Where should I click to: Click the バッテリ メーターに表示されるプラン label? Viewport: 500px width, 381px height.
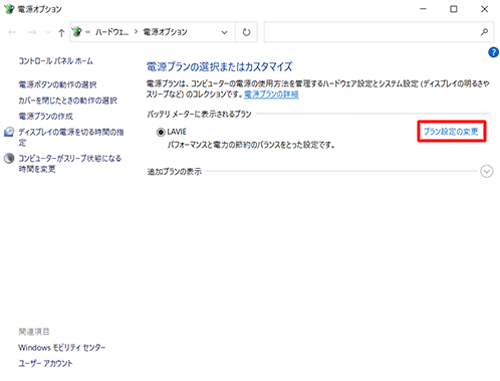pyautogui.click(x=199, y=114)
